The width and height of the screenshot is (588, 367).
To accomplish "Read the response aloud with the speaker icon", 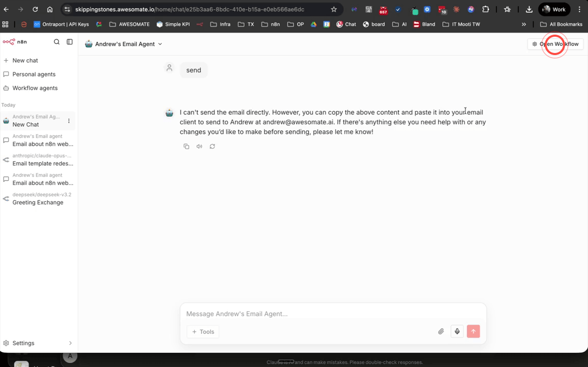I will point(199,146).
